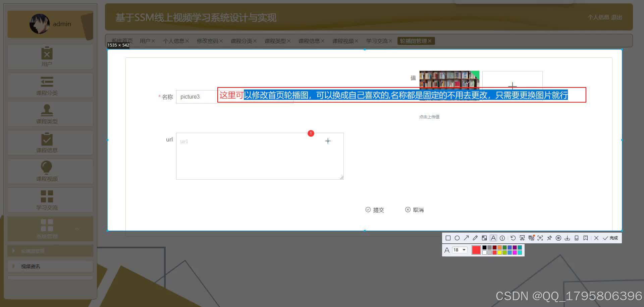Select the ellipse drawing tool

pyautogui.click(x=457, y=238)
